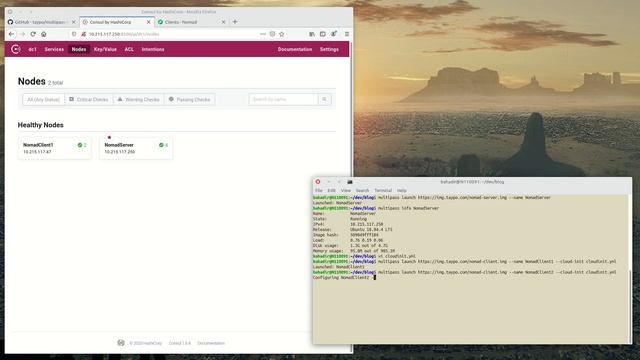
Task: Open the dc1 datacenter dropdown
Action: click(x=33, y=49)
